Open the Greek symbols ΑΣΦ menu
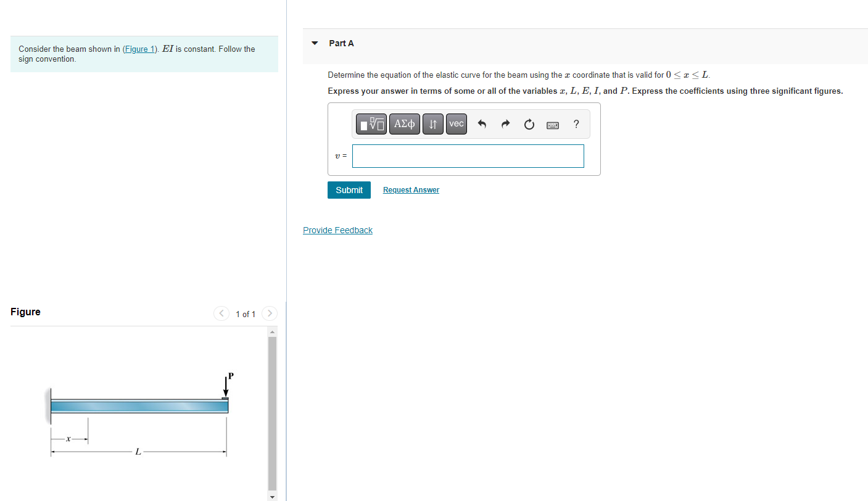The image size is (868, 501). coord(405,124)
